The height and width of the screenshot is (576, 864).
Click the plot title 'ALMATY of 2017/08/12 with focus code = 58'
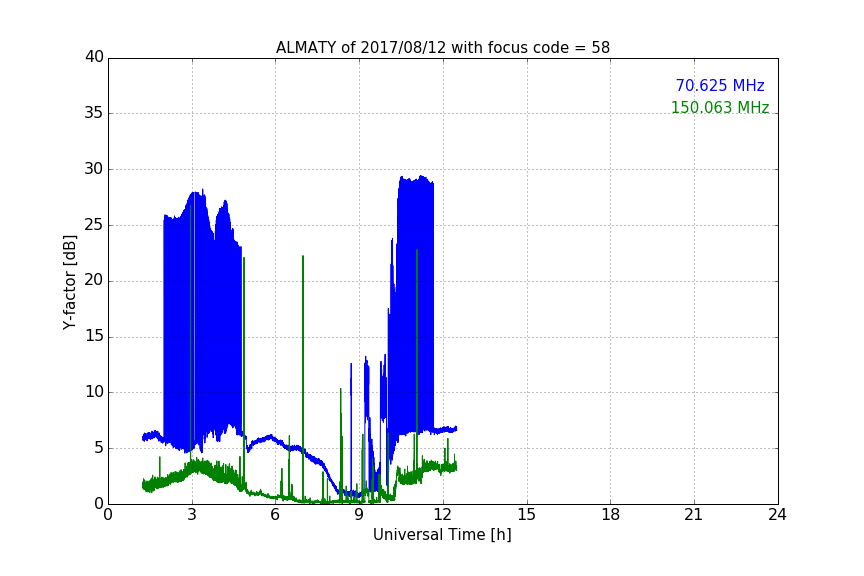(x=443, y=48)
